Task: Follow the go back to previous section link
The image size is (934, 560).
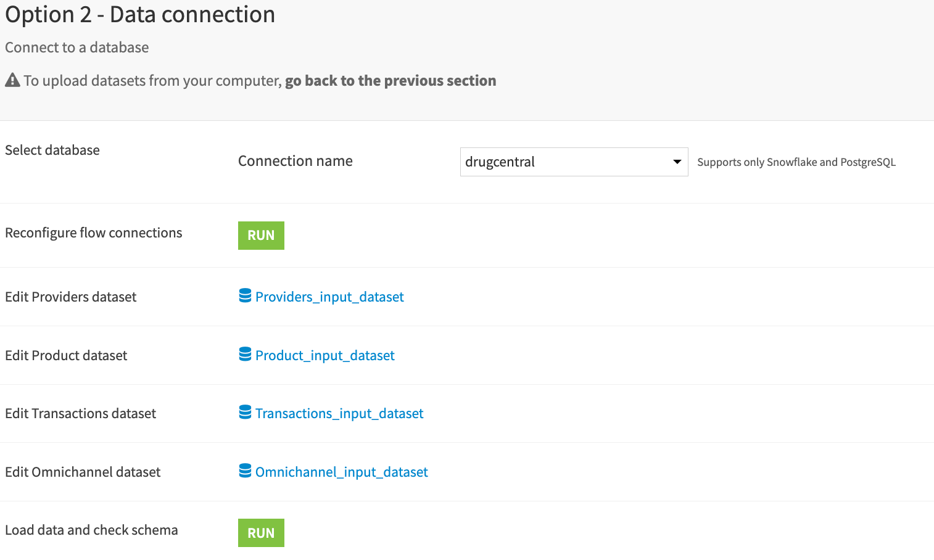Action: click(390, 81)
